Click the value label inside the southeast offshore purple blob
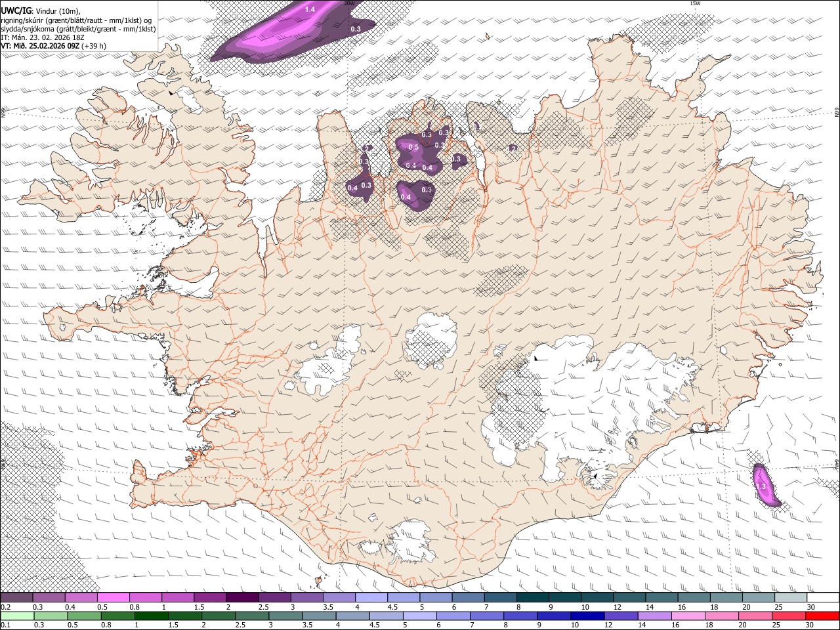This screenshot has height=630, width=840. coord(761,486)
